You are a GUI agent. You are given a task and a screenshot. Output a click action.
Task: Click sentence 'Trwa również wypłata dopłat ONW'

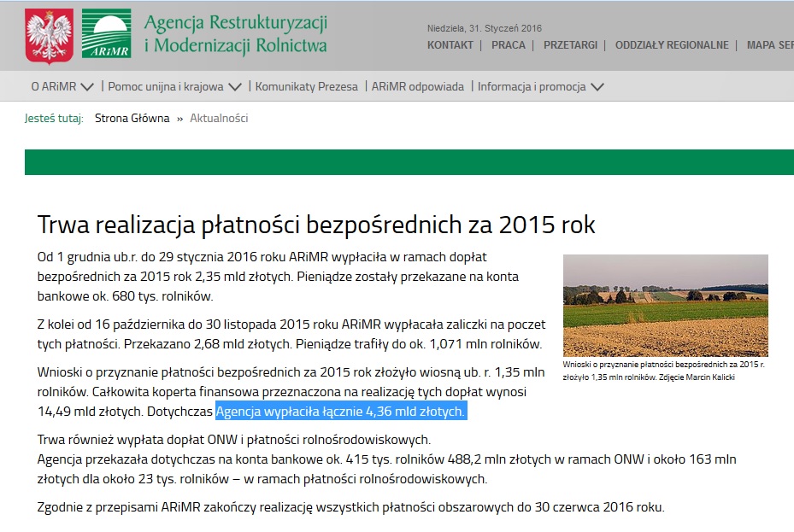234,440
